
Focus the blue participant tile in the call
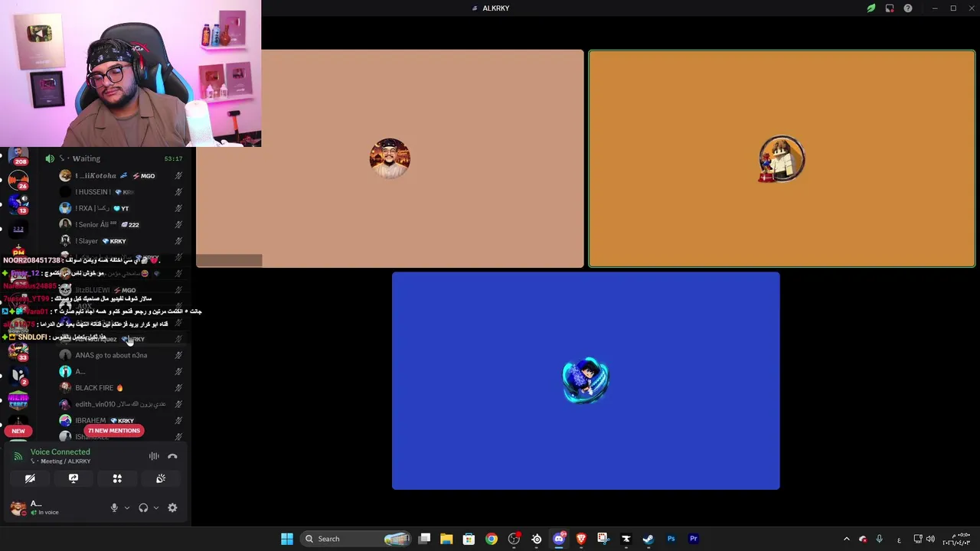(x=586, y=380)
